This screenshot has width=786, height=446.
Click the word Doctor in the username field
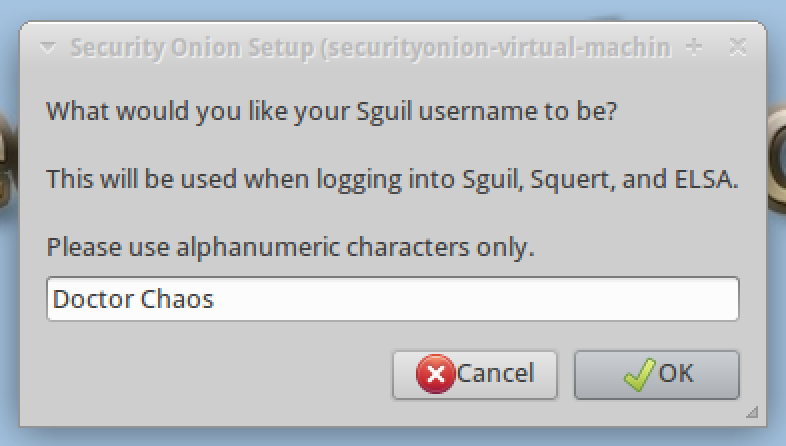click(91, 299)
